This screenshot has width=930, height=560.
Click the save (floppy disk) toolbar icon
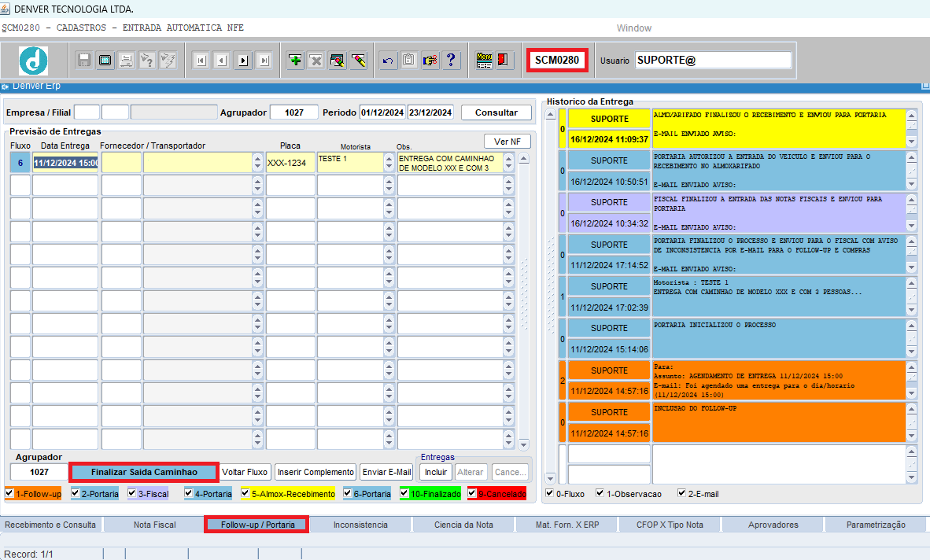click(84, 61)
